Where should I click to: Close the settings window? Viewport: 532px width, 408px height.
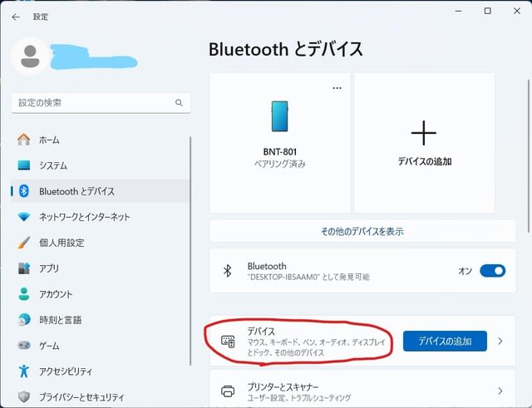point(517,11)
